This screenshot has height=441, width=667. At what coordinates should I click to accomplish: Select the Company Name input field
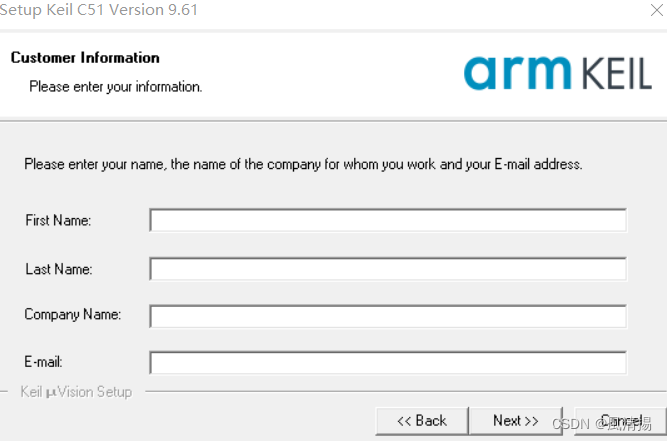tap(388, 316)
